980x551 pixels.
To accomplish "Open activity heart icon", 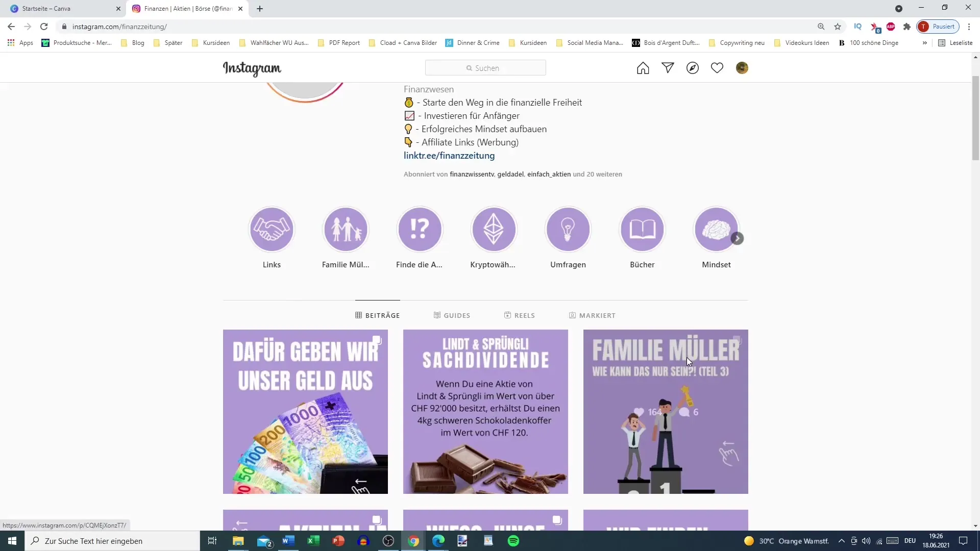I will point(717,68).
